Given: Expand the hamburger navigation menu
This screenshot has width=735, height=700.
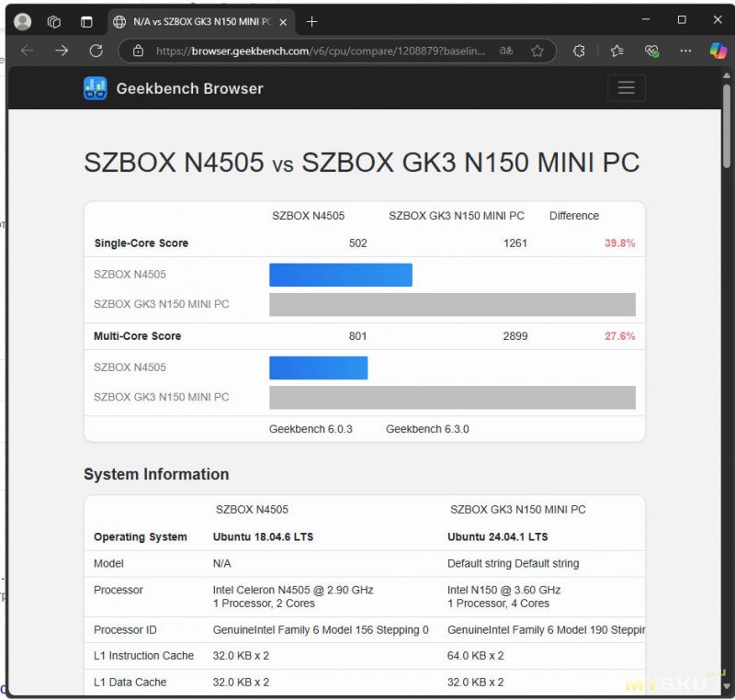Looking at the screenshot, I should click(x=627, y=87).
